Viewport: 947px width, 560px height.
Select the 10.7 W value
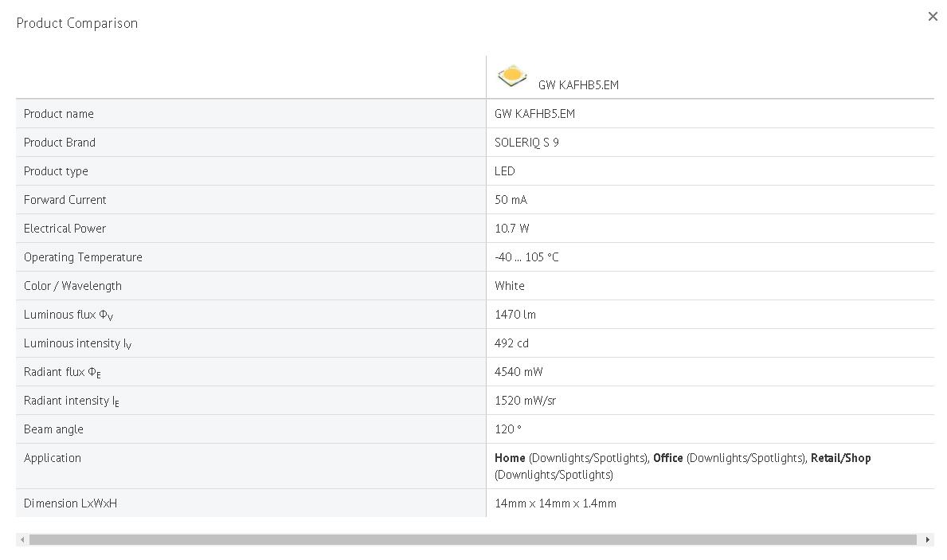tap(511, 229)
